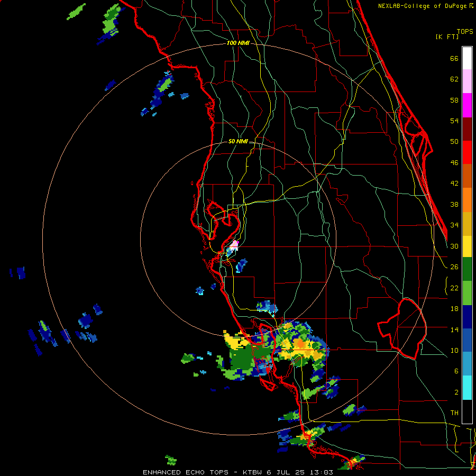Click the 6 legend value
Screen dimensions: 476x476
[x=456, y=371]
